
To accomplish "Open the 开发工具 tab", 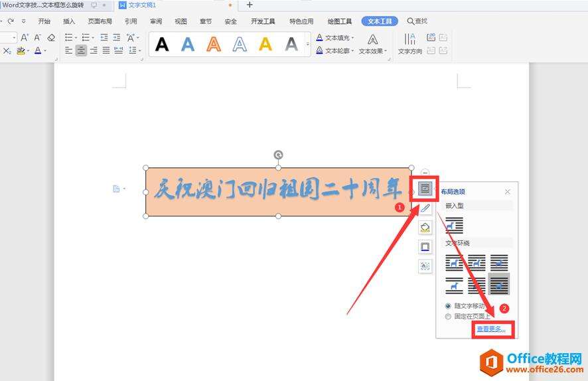I will point(263,21).
